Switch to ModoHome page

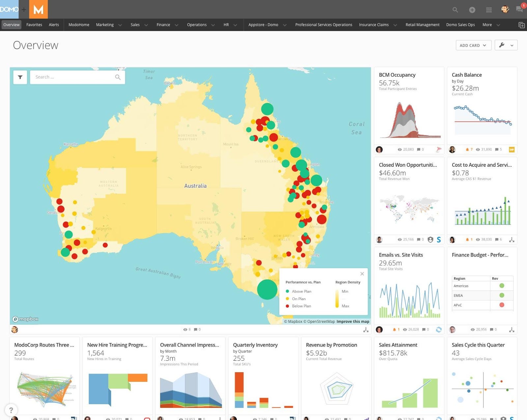point(79,25)
